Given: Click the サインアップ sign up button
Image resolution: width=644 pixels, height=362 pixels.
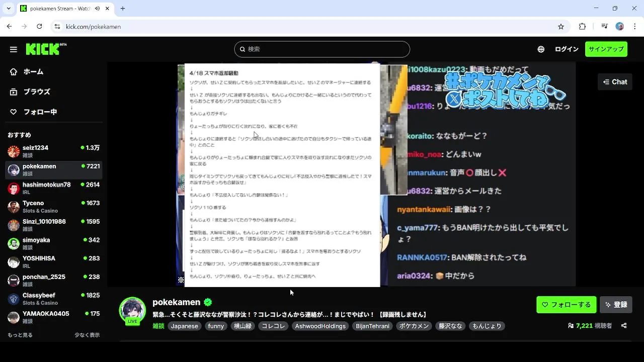Looking at the screenshot, I should (x=606, y=49).
